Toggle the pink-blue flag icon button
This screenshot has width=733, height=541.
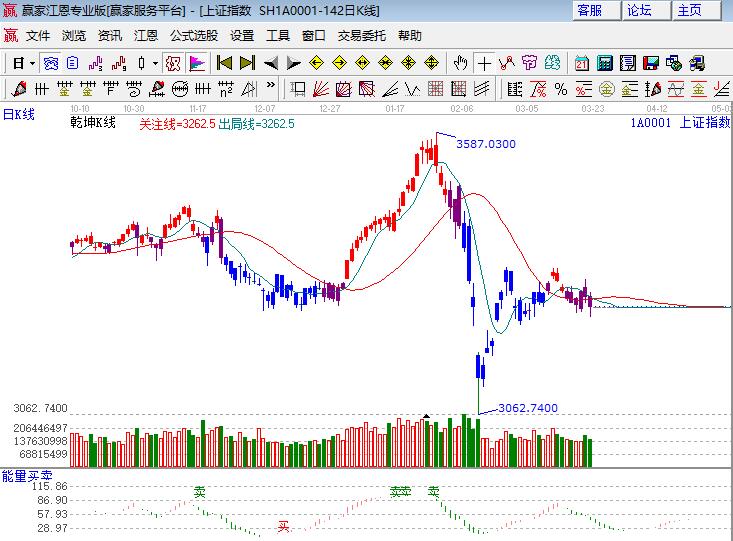coord(198,63)
